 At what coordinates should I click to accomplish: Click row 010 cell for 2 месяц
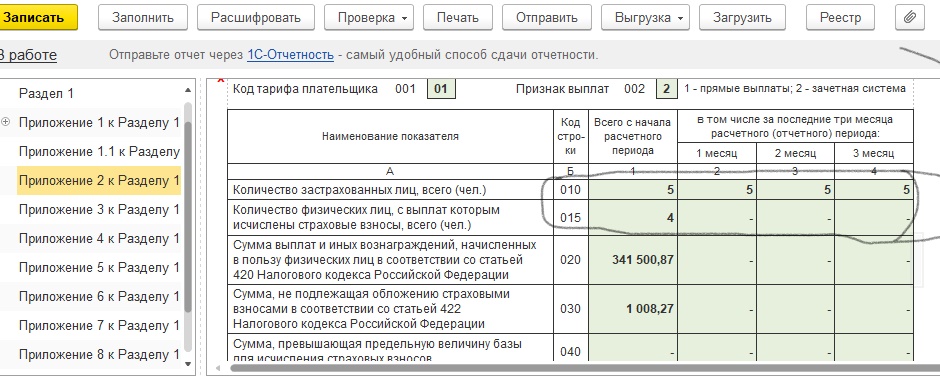pos(796,190)
